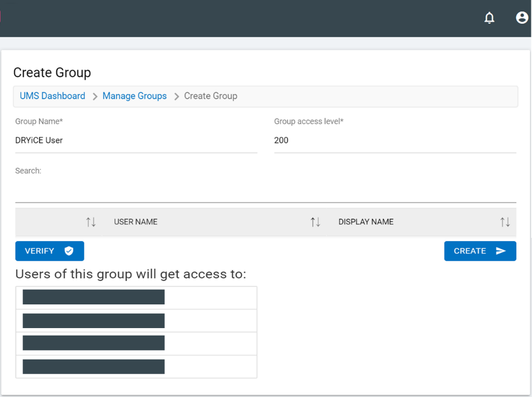Open the user account profile icon
Screen dimensions: 532x397
522,18
